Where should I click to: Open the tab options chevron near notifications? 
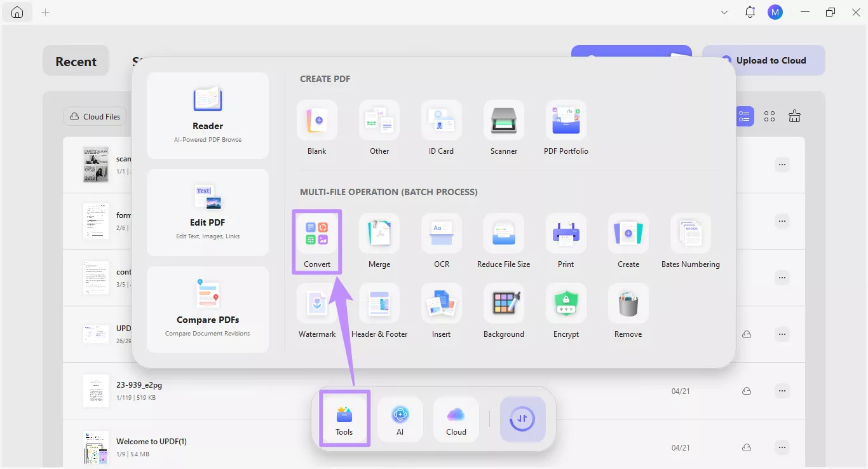tap(724, 12)
